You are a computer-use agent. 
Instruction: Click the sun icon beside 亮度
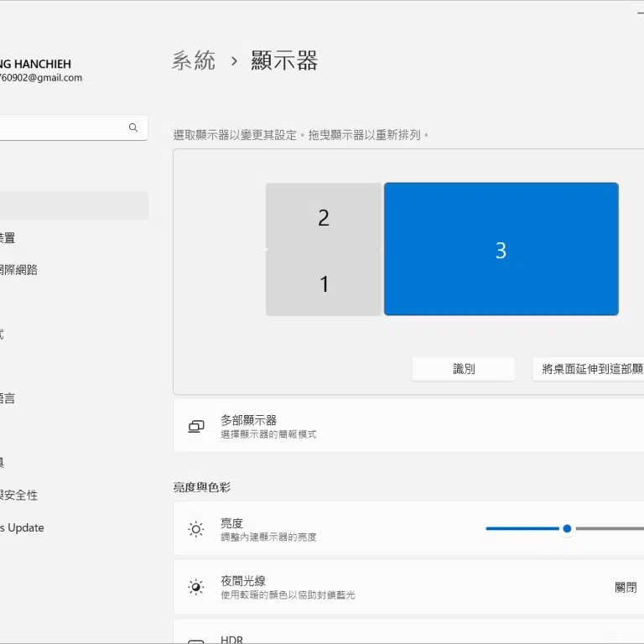(x=196, y=529)
